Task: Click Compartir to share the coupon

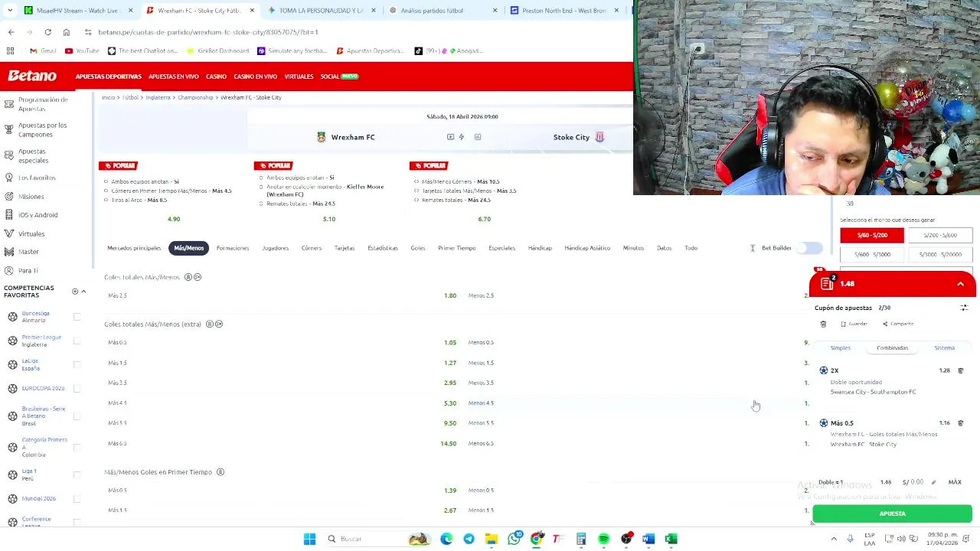Action: tap(898, 324)
